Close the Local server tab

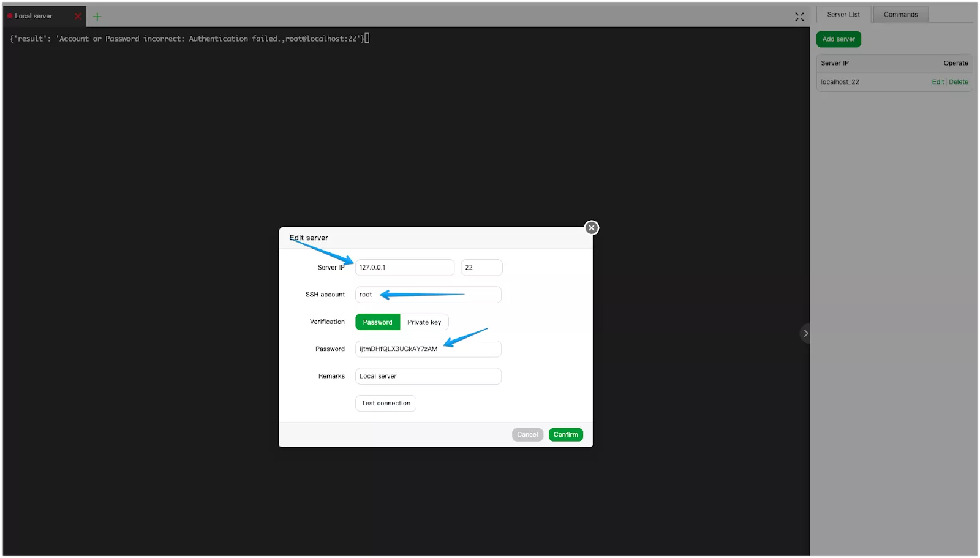point(77,17)
